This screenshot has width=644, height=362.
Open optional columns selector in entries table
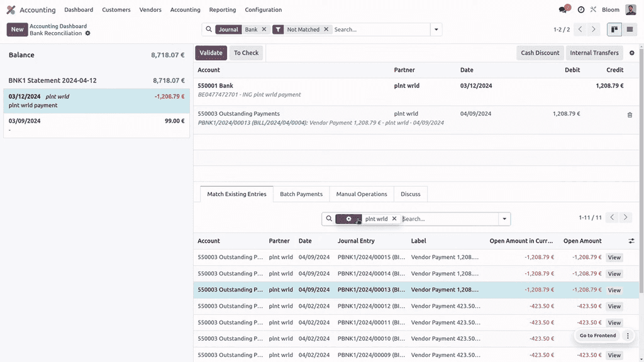pos(631,241)
